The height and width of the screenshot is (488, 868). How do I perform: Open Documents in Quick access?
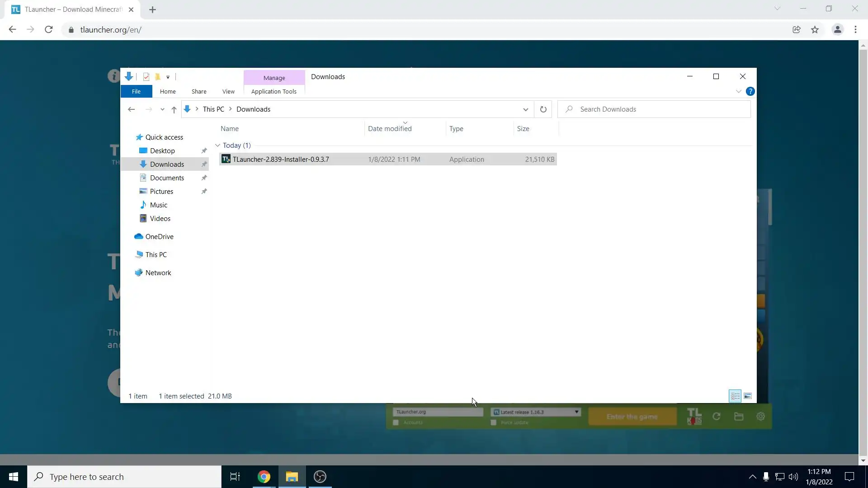[167, 178]
